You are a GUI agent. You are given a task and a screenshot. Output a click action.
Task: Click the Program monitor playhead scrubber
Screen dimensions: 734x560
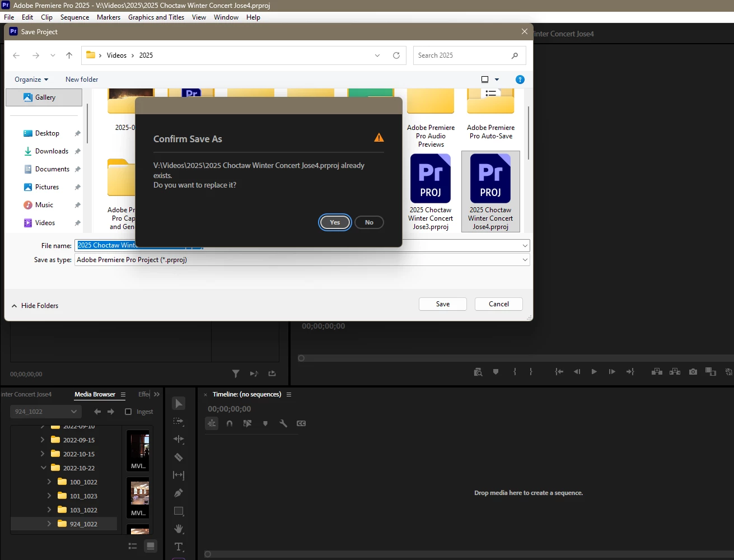click(301, 358)
